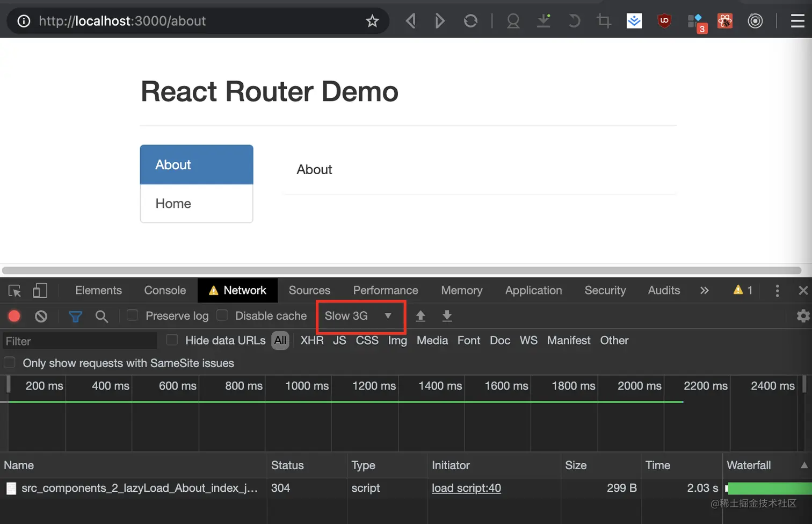Filter requests by Img type
812x524 pixels.
pos(397,341)
